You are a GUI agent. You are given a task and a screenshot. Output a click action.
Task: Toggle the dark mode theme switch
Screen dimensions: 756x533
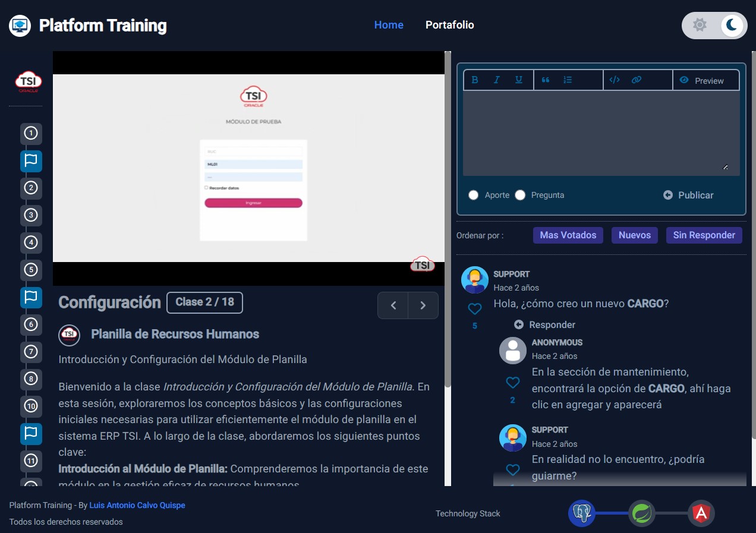tap(714, 26)
